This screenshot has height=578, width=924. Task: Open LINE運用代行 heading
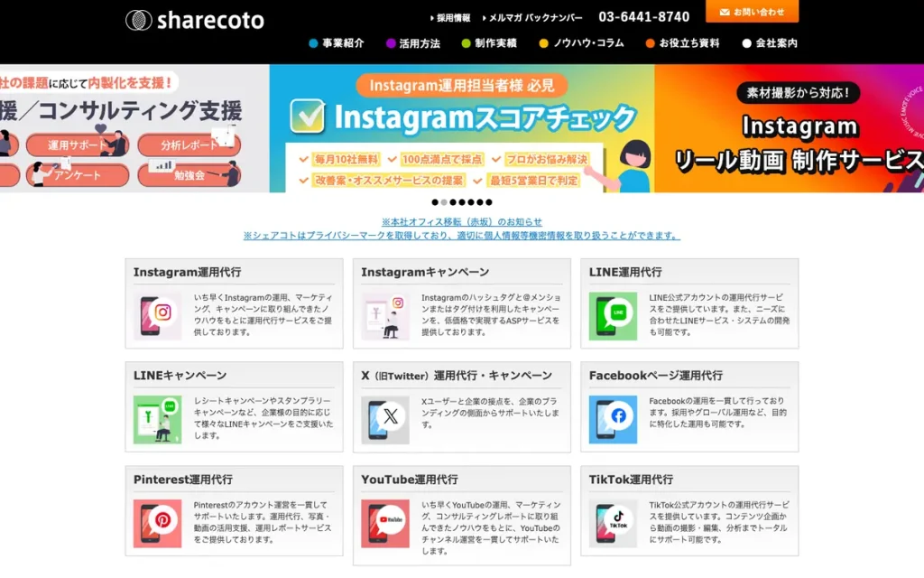tap(625, 272)
